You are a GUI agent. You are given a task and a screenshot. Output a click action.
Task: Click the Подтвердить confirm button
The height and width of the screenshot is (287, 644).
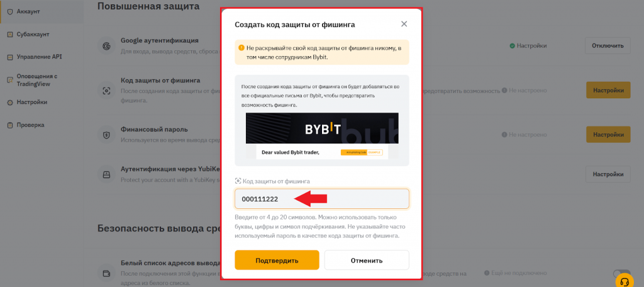pos(277,260)
